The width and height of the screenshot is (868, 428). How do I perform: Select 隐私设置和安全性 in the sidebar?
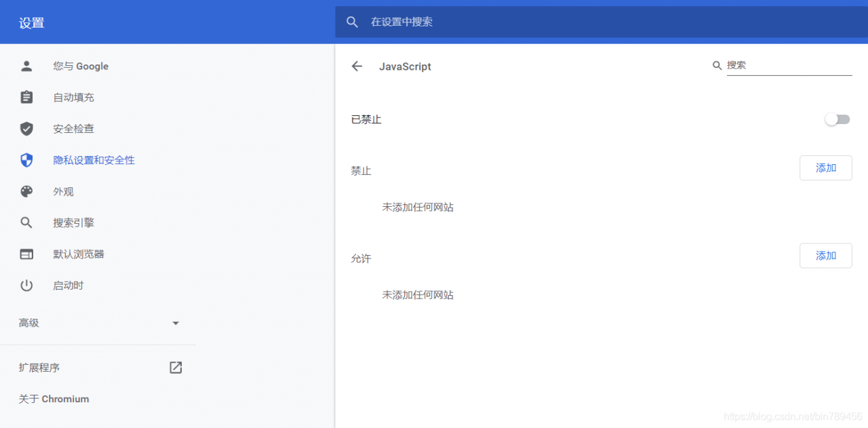pyautogui.click(x=94, y=159)
